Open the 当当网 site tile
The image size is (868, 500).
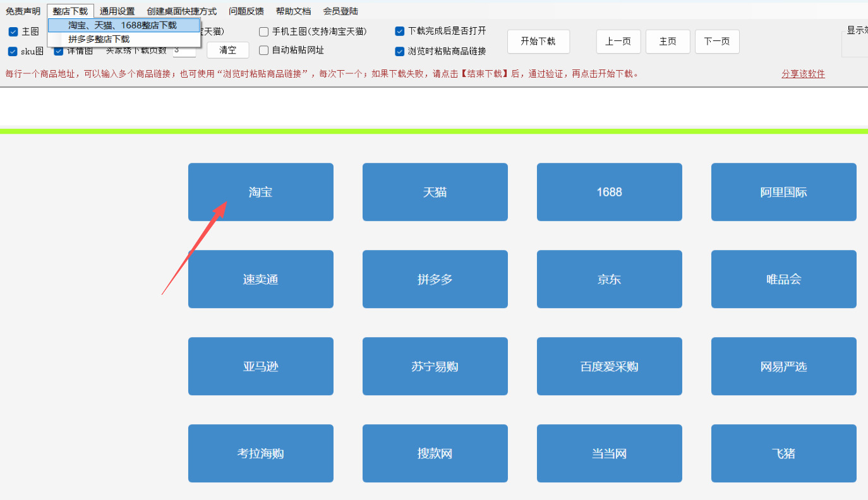pos(610,453)
